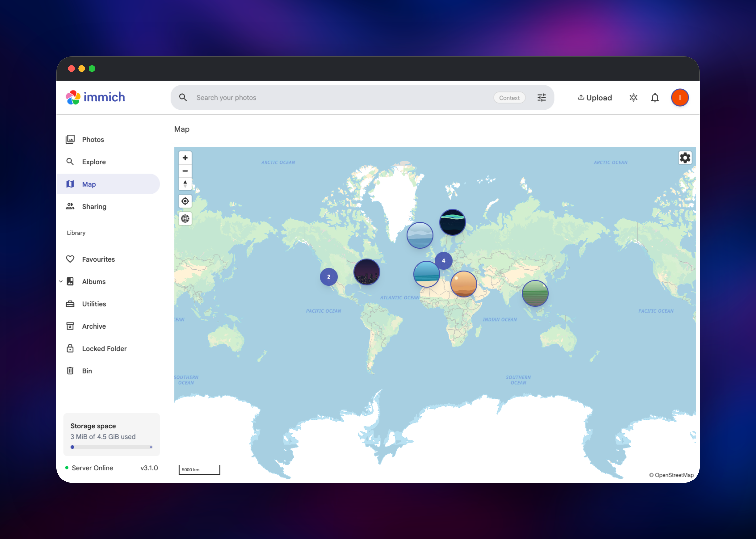The width and height of the screenshot is (756, 539).
Task: Click the find my location icon
Action: [185, 201]
